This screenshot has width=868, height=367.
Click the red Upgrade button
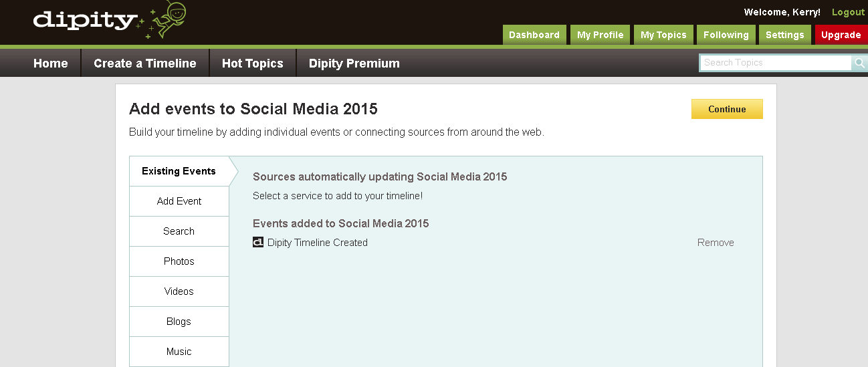pos(841,35)
